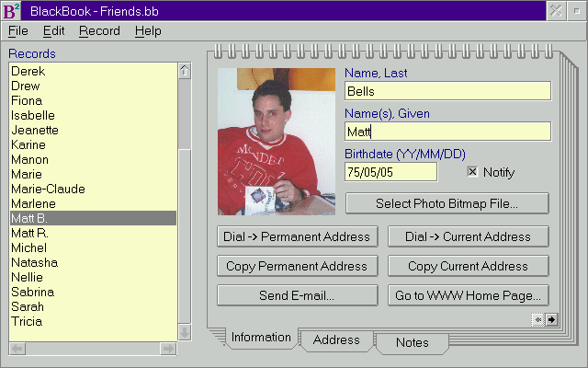Go to next record page arrow

pos(551,320)
